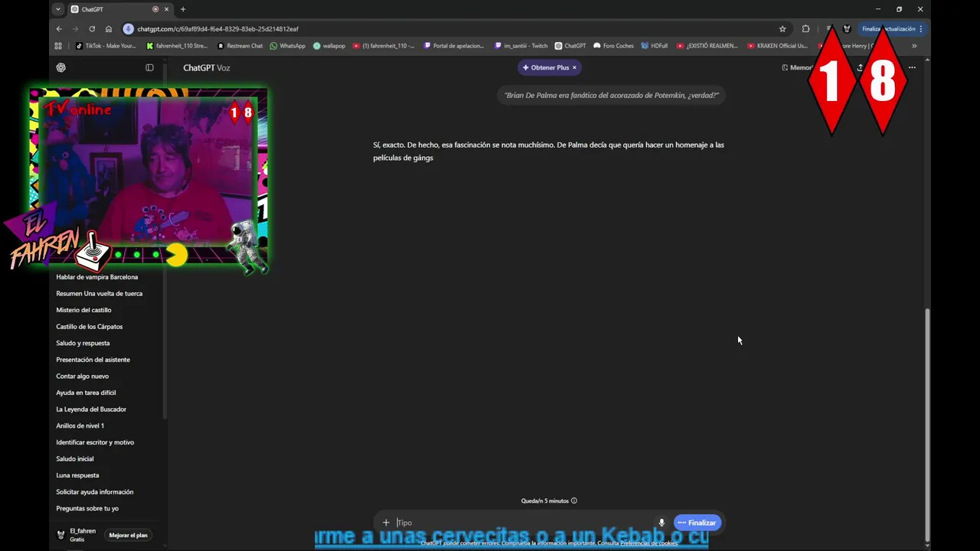Click the site info icon in address bar
Screen dimensions: 980x551
(x=129, y=29)
